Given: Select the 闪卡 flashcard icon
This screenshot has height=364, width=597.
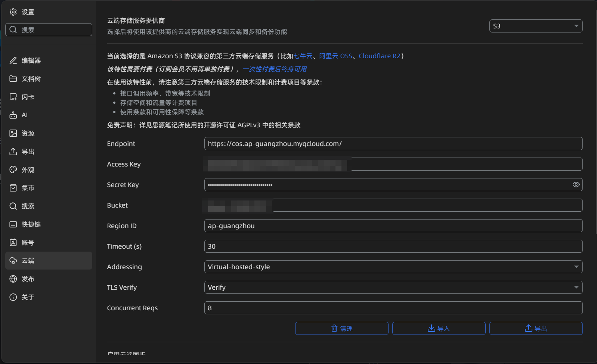Looking at the screenshot, I should pos(13,97).
